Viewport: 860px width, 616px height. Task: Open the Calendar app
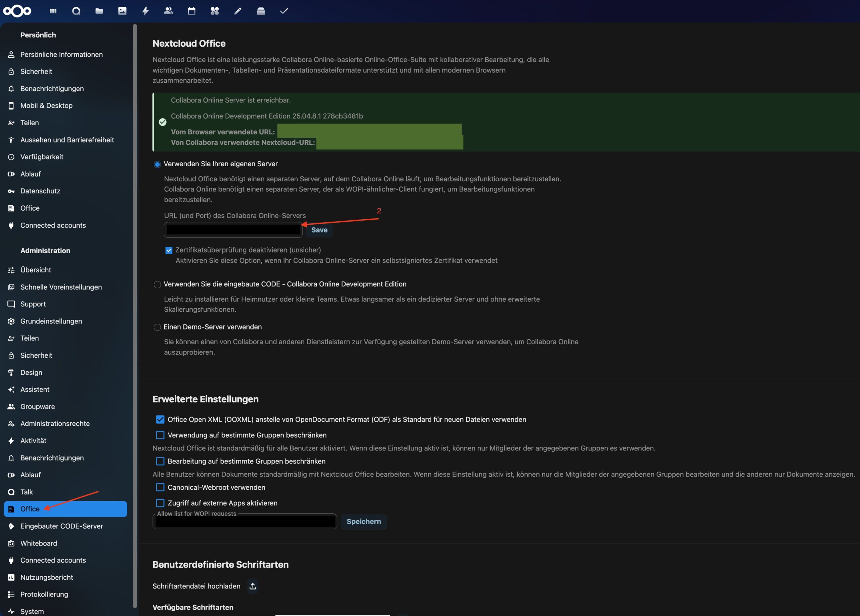pyautogui.click(x=191, y=11)
